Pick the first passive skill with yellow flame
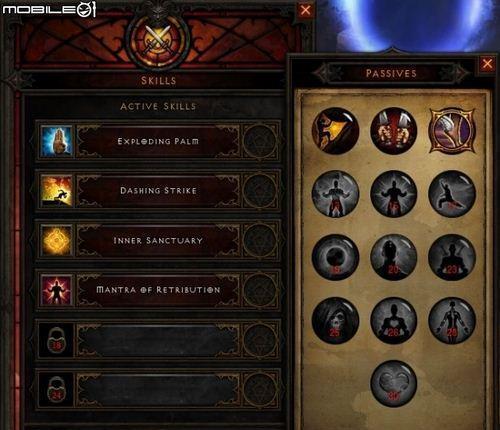This screenshot has width=500, height=430. pos(335,130)
